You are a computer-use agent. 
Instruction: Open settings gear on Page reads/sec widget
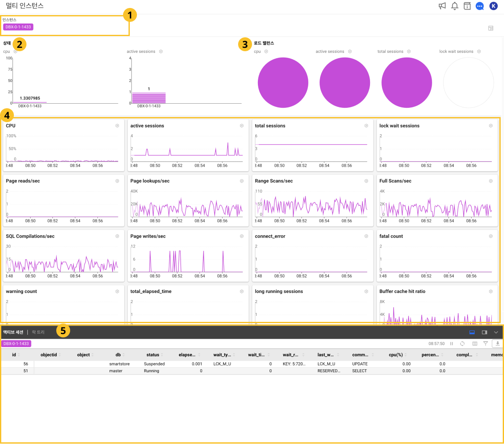(x=117, y=181)
